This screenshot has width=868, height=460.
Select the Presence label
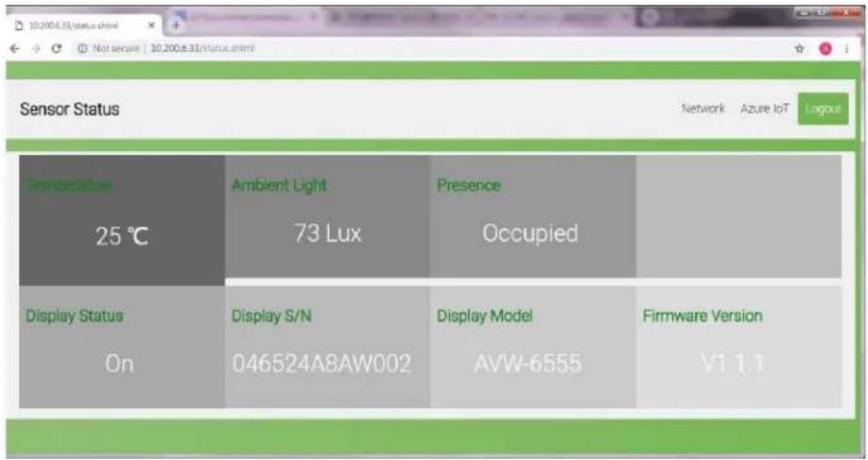469,185
